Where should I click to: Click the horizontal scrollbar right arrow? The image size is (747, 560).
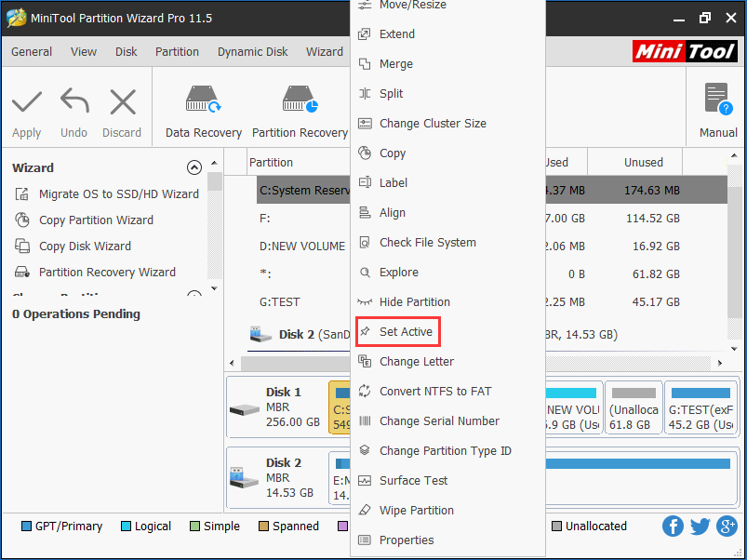[720, 363]
